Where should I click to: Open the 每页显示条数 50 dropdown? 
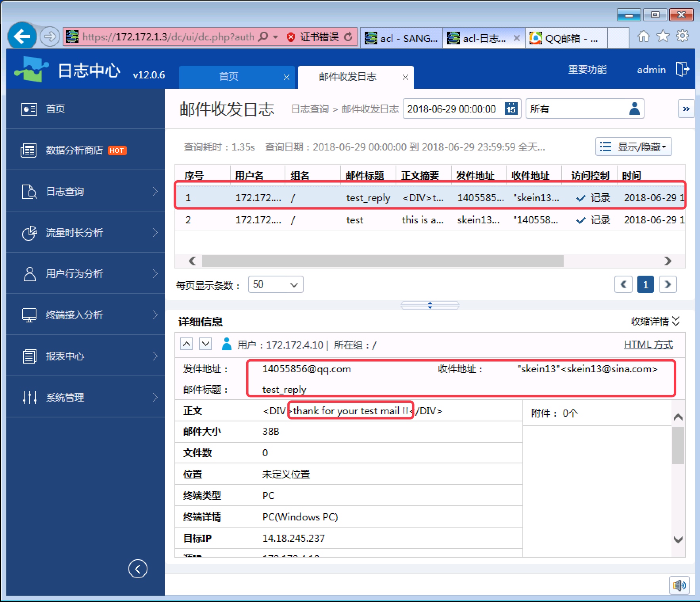(x=275, y=284)
